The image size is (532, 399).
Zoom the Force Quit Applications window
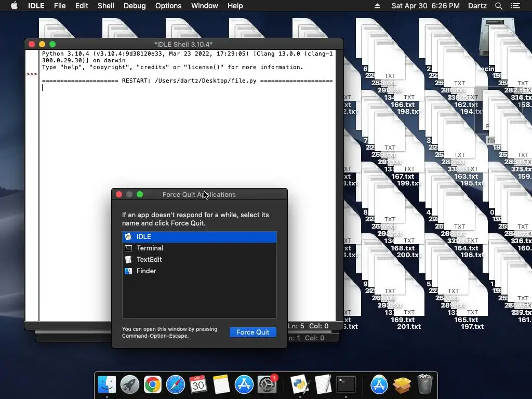pyautogui.click(x=140, y=194)
